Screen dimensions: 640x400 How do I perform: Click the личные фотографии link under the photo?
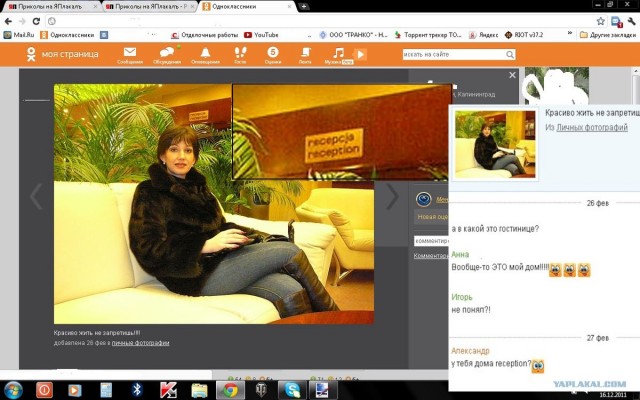pos(140,343)
